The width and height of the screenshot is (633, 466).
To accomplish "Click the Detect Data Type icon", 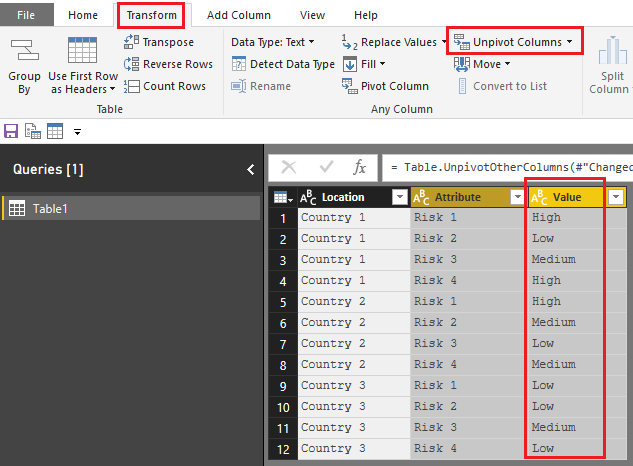I will 239,64.
